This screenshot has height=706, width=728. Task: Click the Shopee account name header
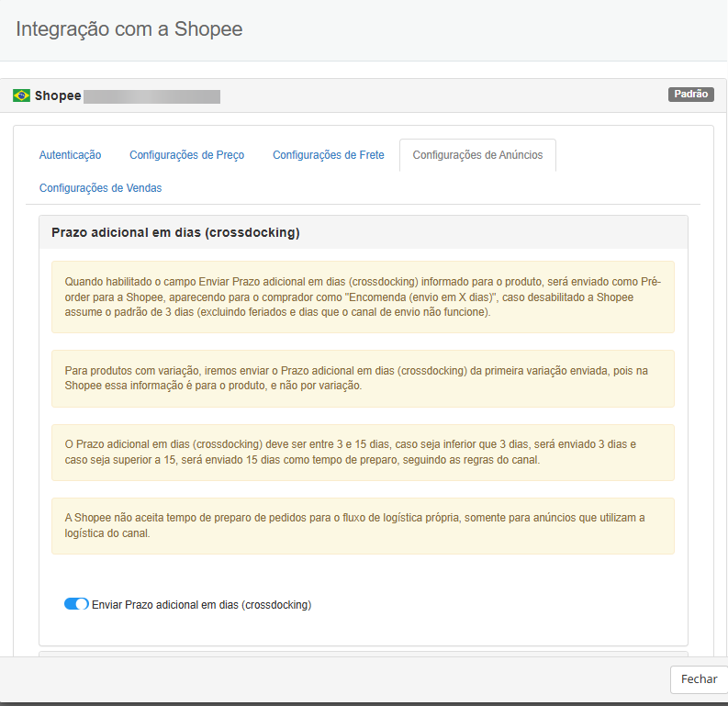(x=58, y=95)
